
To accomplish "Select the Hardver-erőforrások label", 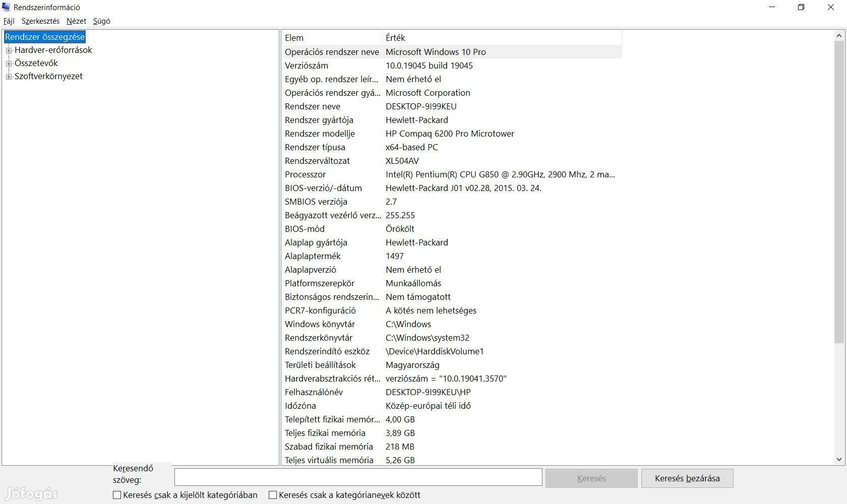I will coord(53,50).
